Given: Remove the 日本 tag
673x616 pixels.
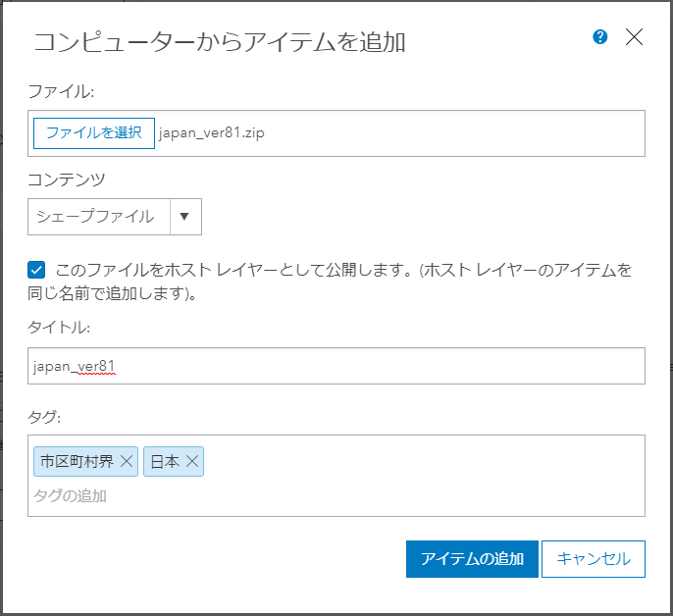Looking at the screenshot, I should click(x=192, y=461).
